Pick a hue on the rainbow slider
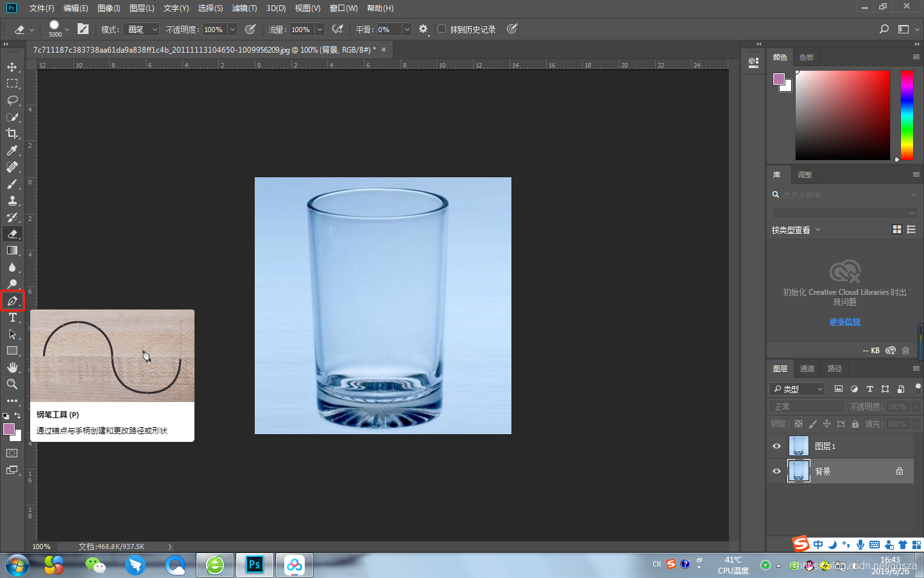The image size is (924, 578). pyautogui.click(x=907, y=115)
